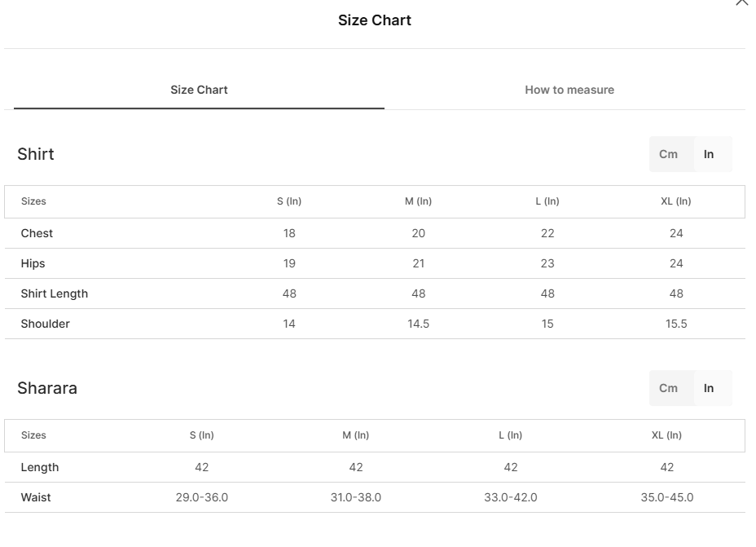
Task: Select the Shirt XL (In) column header
Action: click(676, 201)
